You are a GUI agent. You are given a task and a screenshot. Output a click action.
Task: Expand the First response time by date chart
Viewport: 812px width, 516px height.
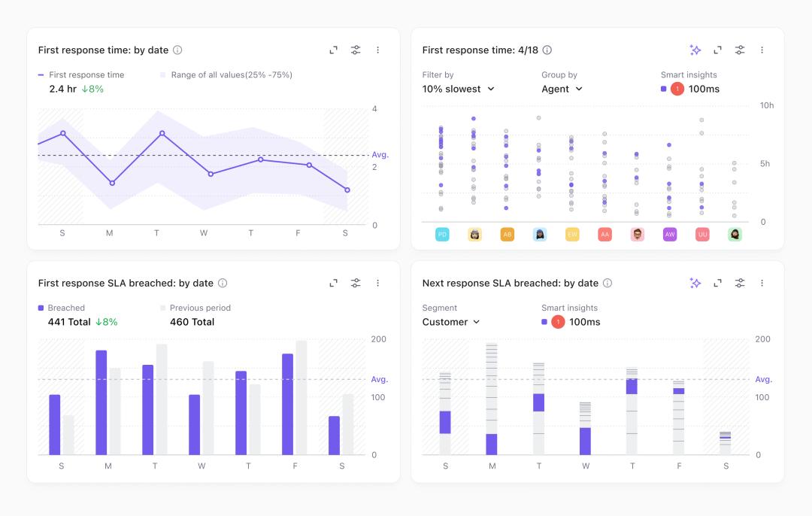click(x=333, y=49)
